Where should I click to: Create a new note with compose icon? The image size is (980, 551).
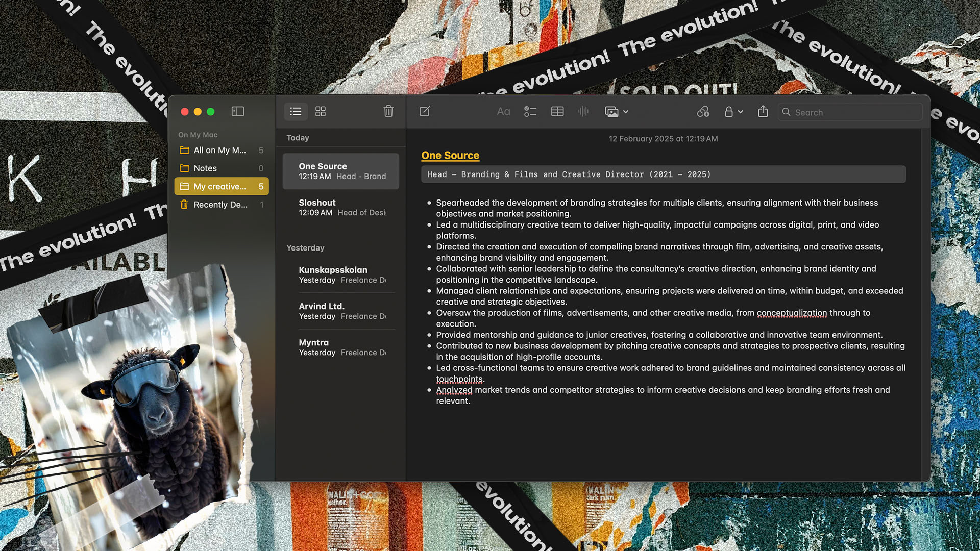coord(425,111)
